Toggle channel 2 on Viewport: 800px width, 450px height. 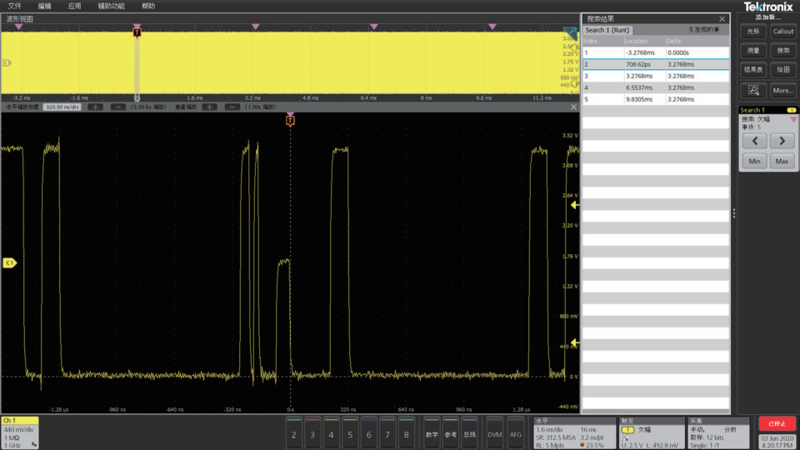click(294, 435)
